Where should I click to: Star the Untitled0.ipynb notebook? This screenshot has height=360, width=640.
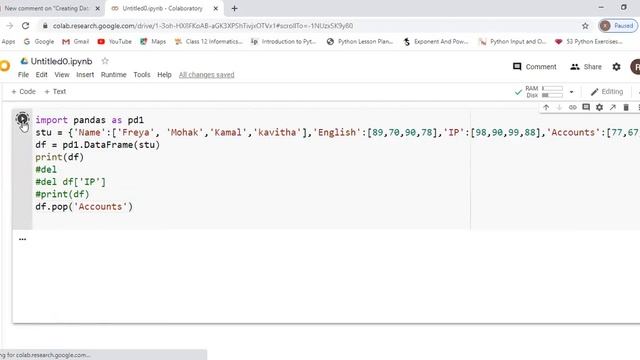point(105,61)
